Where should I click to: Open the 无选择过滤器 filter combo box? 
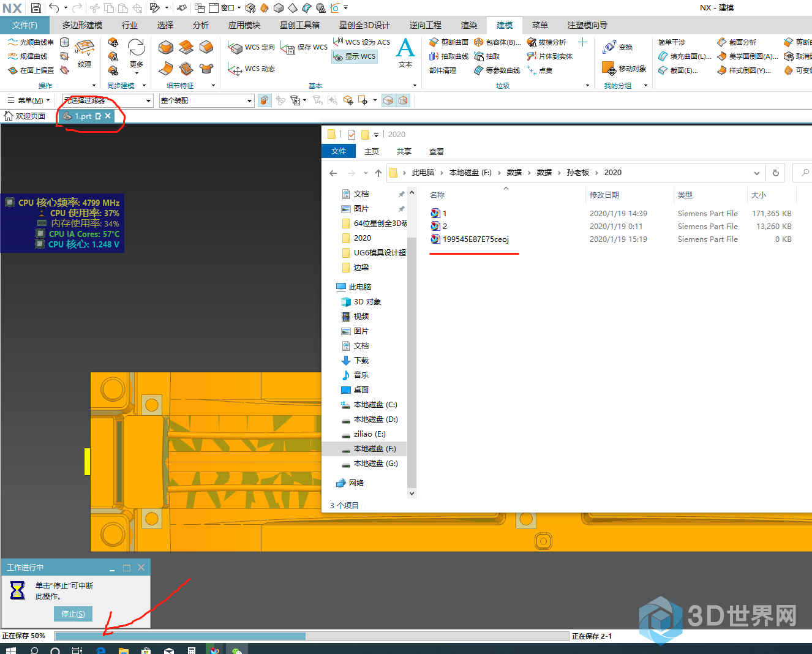(108, 100)
